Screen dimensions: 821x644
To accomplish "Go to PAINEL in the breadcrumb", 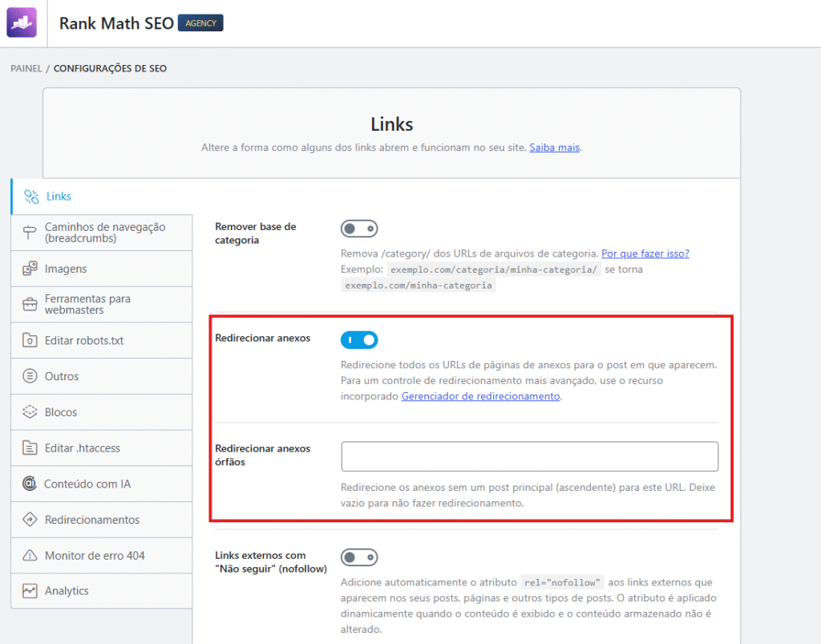I will click(x=26, y=68).
